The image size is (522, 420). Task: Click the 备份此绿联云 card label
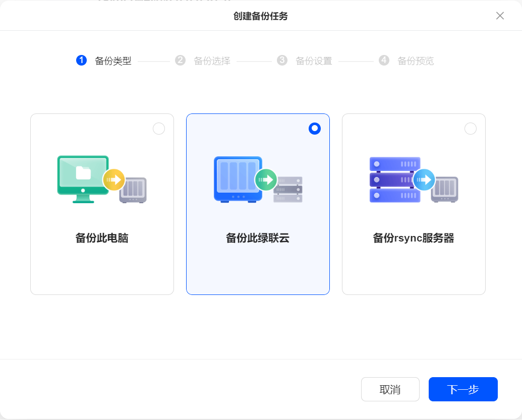coord(258,238)
